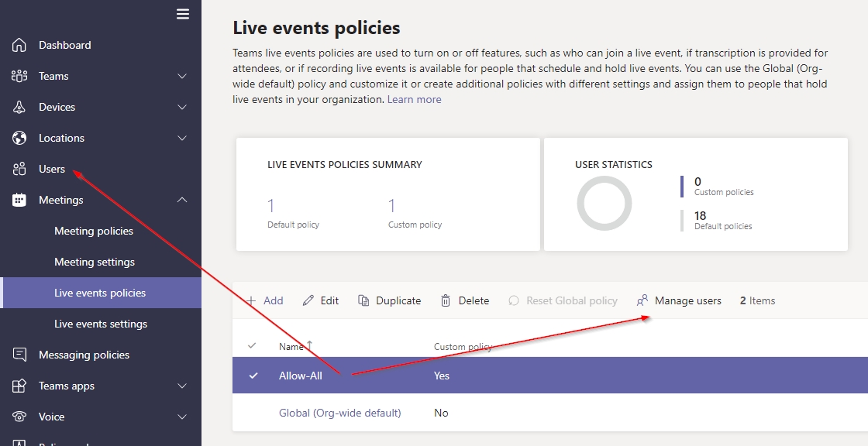The height and width of the screenshot is (446, 868).
Task: Open Meeting policies in sidebar
Action: [94, 231]
